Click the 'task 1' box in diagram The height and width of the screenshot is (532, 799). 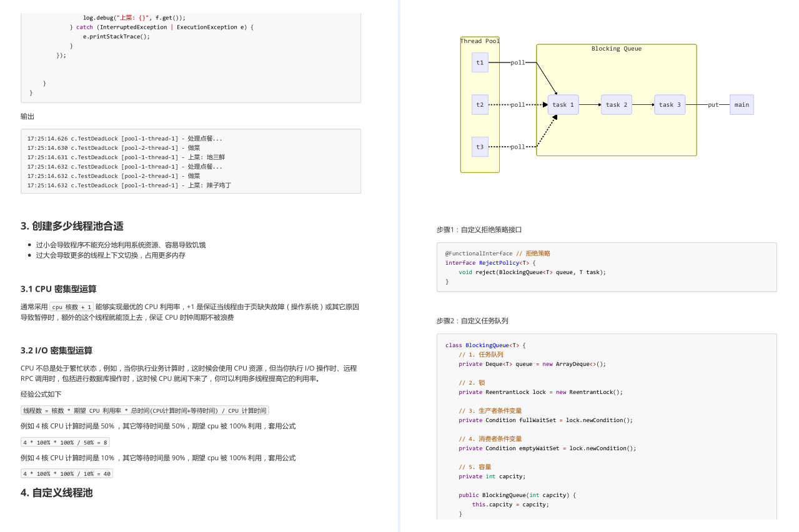coord(563,104)
